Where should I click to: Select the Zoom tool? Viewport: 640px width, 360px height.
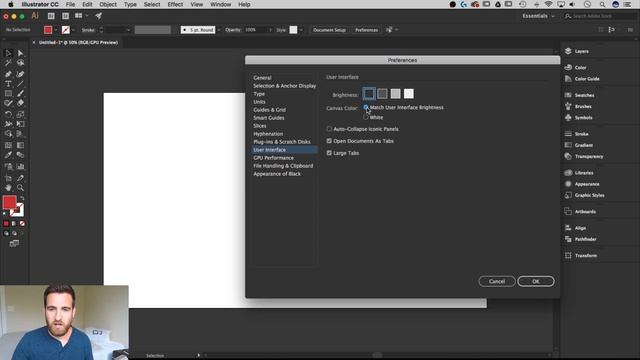[x=20, y=188]
